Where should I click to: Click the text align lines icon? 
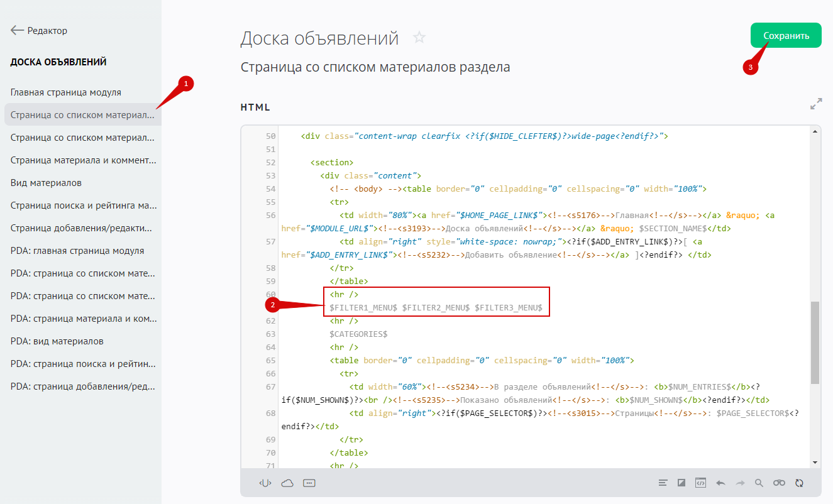click(x=663, y=483)
